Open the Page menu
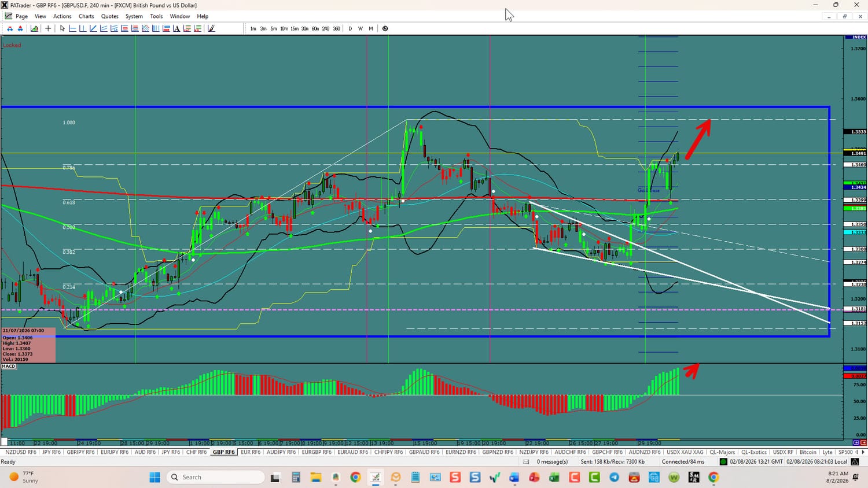This screenshot has width=868, height=488. (22, 16)
